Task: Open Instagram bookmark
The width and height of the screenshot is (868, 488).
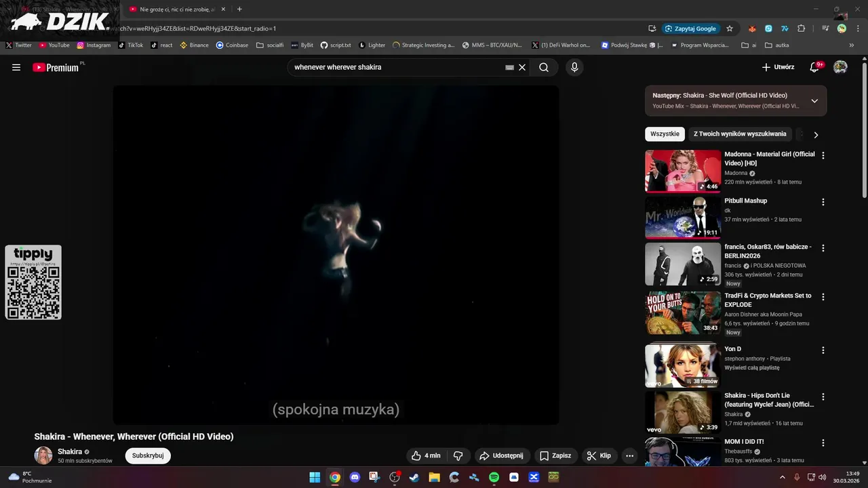Action: 94,45
